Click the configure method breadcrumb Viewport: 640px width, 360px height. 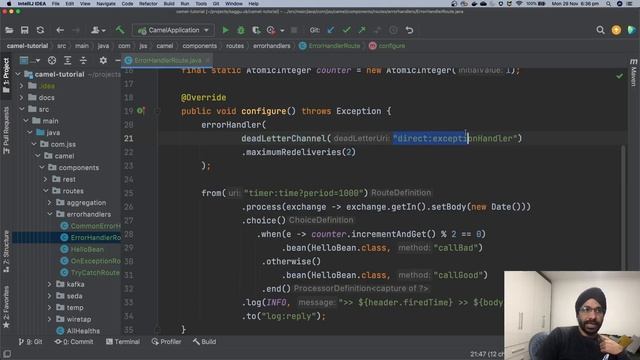[387, 46]
